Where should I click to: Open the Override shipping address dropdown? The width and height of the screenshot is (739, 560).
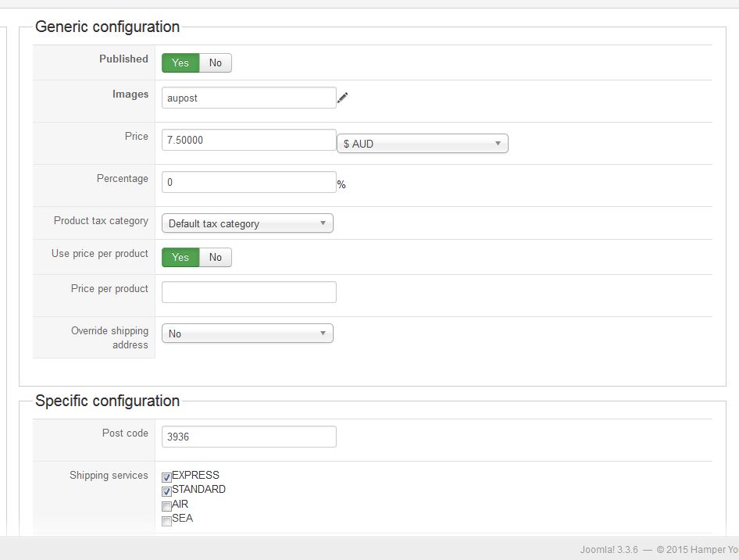coord(248,334)
